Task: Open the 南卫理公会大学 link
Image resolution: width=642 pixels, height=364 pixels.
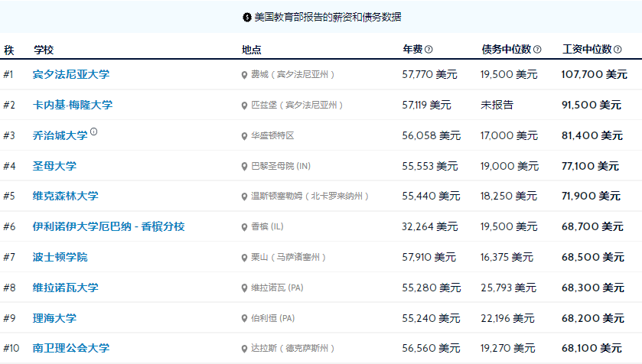Action: [x=71, y=348]
